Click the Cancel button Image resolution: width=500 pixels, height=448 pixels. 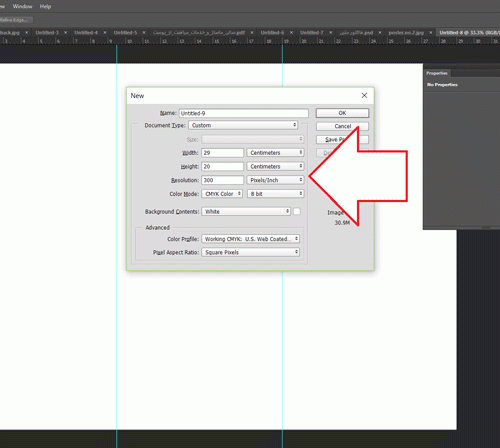(342, 126)
